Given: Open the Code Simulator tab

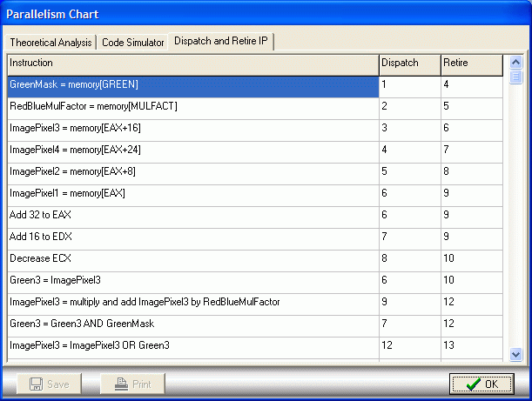Looking at the screenshot, I should pyautogui.click(x=133, y=43).
